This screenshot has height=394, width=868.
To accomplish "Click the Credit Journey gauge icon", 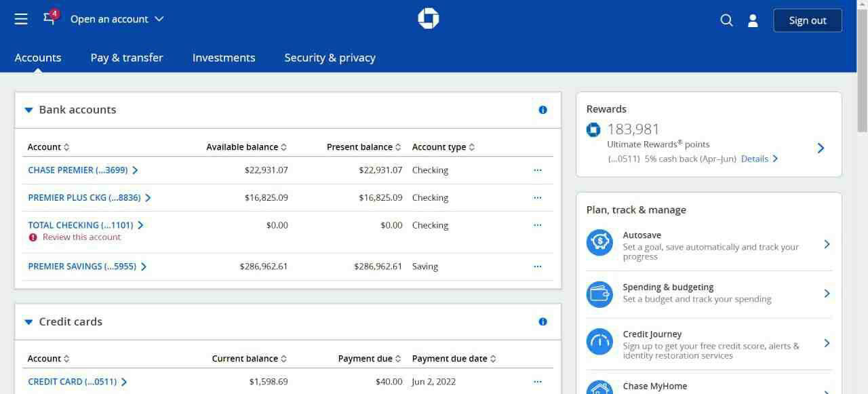I will click(599, 342).
